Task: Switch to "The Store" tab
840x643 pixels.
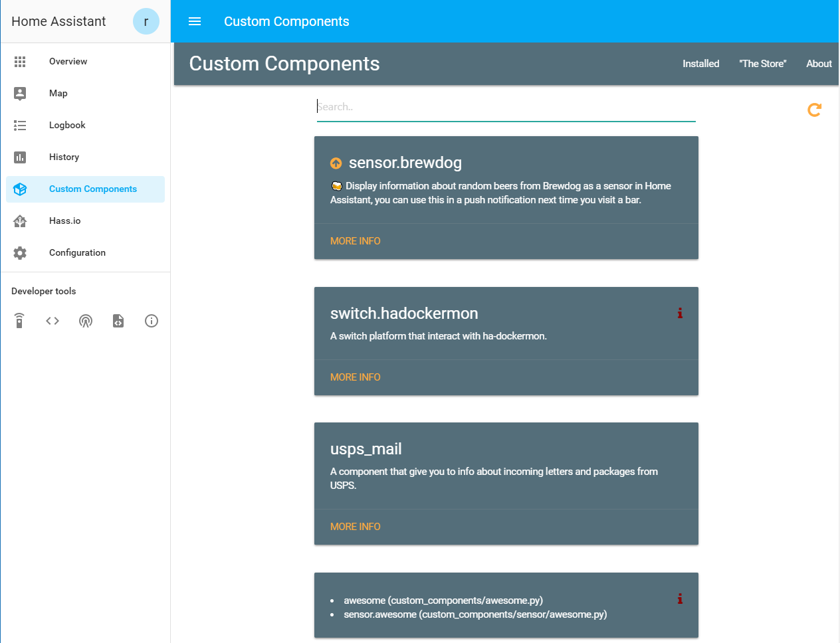Action: (x=762, y=64)
